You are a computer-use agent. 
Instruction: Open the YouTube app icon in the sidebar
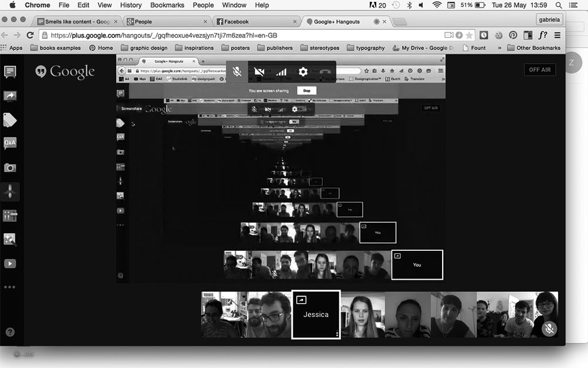(x=10, y=263)
